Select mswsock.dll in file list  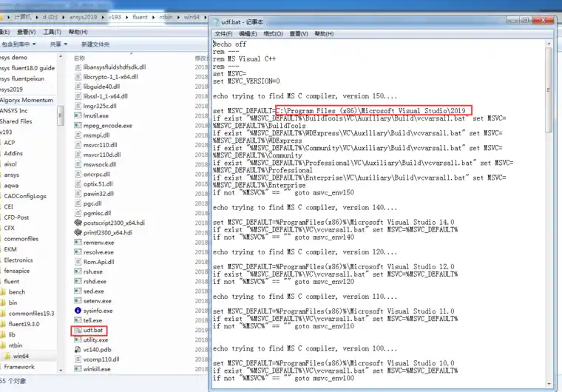tap(99, 164)
